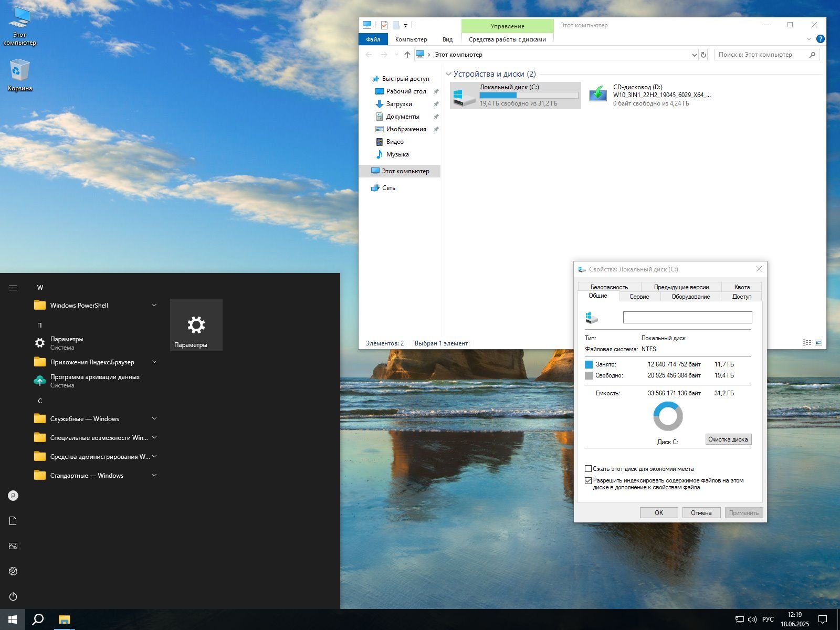Click the Очистка диска button
This screenshot has width=840, height=630.
click(x=728, y=439)
